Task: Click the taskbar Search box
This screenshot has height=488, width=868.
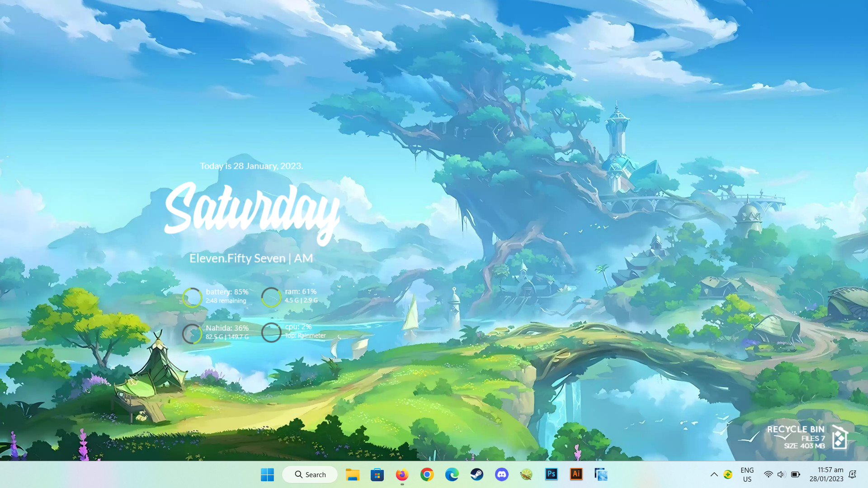Action: 310,474
